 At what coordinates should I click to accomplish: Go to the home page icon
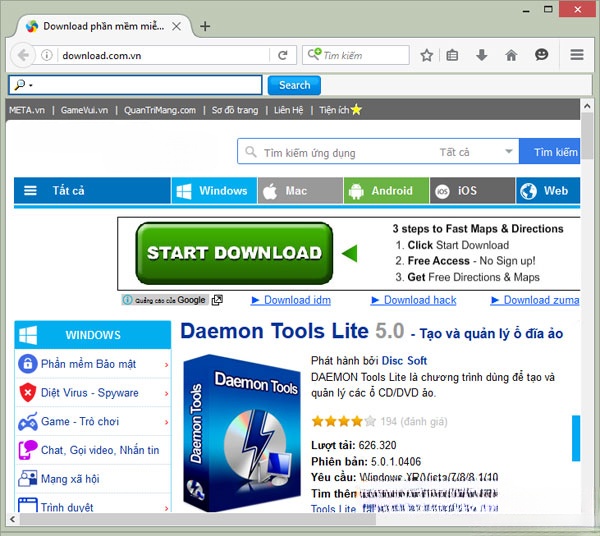511,55
